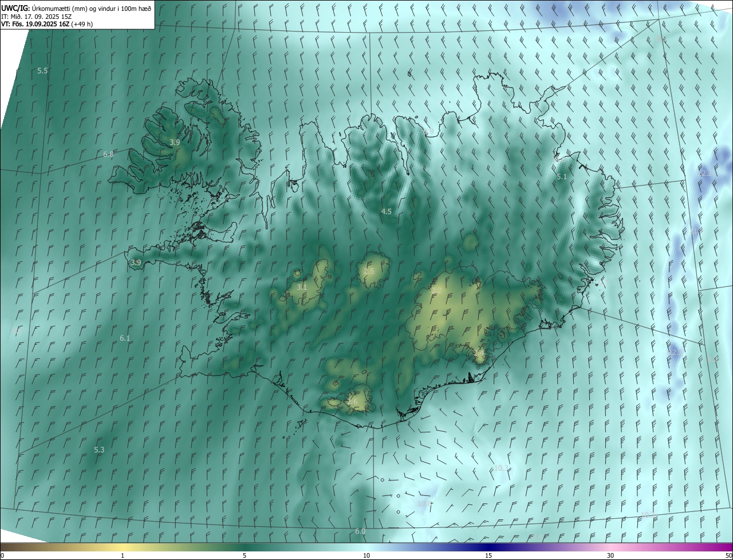
Task: Click the 5.3 value in the southwest ocean
Action: (x=99, y=450)
